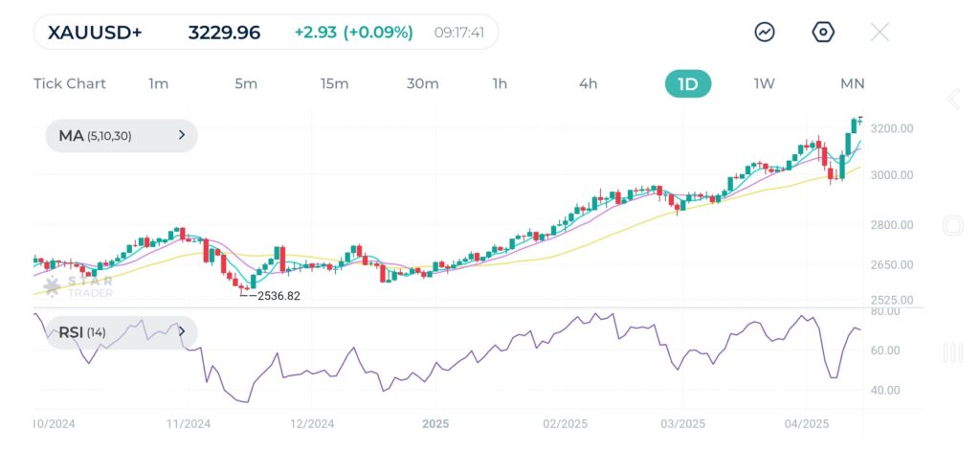Toggle the highlighted 1D timeframe

tap(688, 84)
